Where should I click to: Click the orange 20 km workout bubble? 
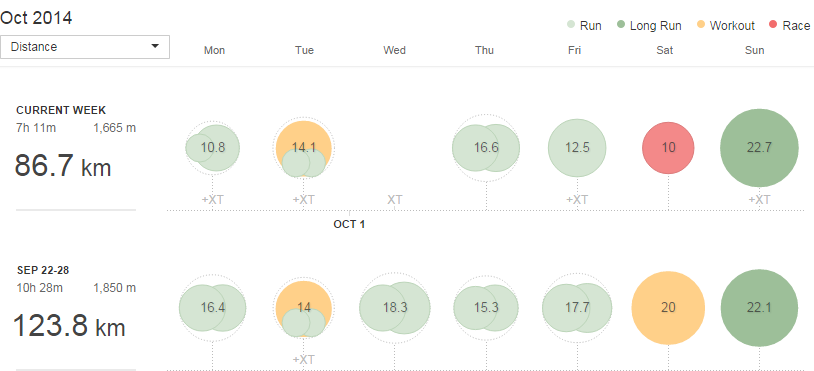point(668,308)
